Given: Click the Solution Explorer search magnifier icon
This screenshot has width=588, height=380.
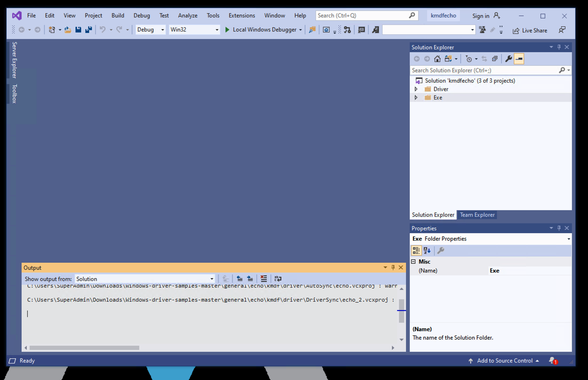Looking at the screenshot, I should coord(562,70).
